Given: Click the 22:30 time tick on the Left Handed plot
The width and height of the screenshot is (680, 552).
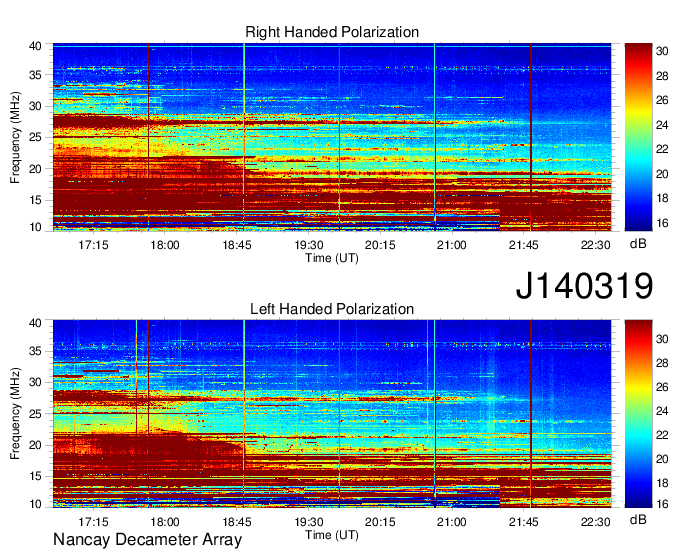Looking at the screenshot, I should (595, 522).
